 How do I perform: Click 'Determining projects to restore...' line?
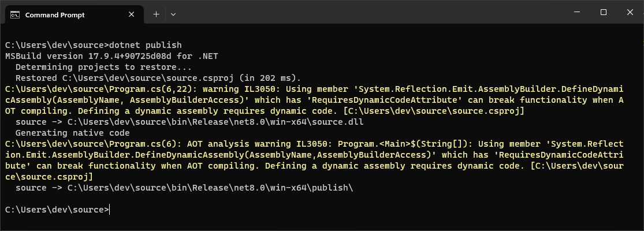[103, 67]
